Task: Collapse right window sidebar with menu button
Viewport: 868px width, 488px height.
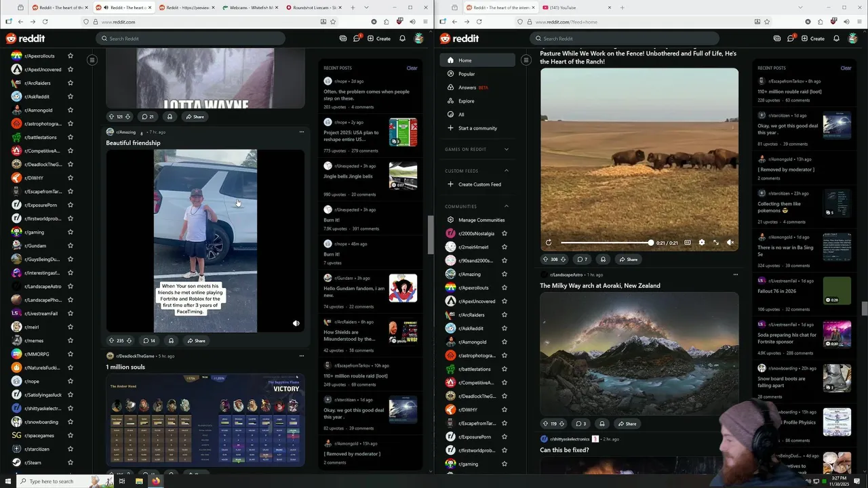Action: point(526,60)
